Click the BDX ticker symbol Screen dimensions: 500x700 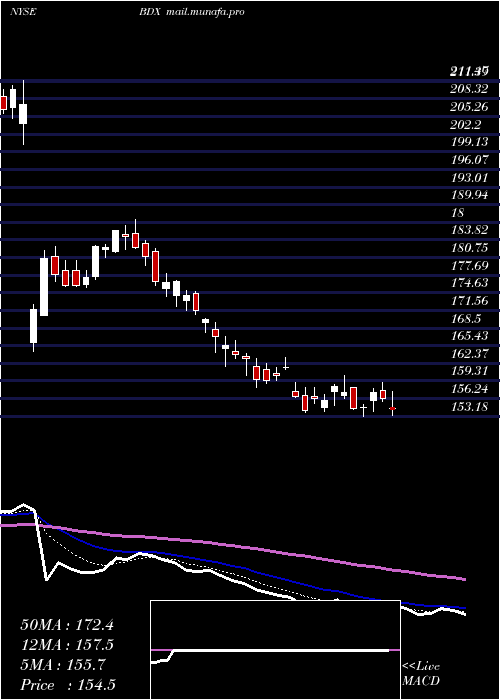[150, 12]
